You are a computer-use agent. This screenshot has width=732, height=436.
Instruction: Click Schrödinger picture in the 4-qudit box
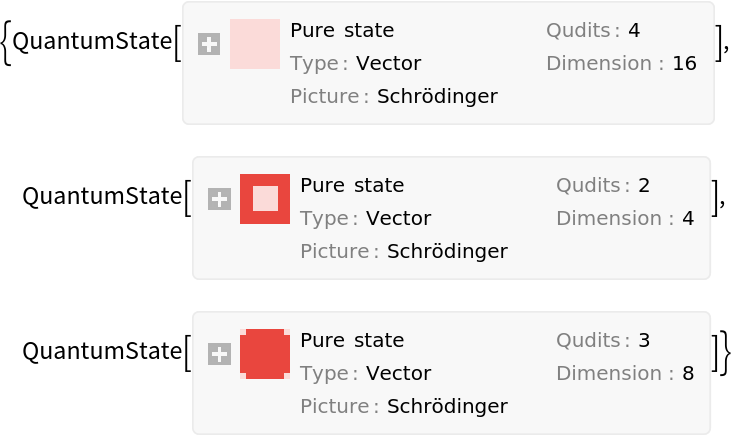pos(437,96)
